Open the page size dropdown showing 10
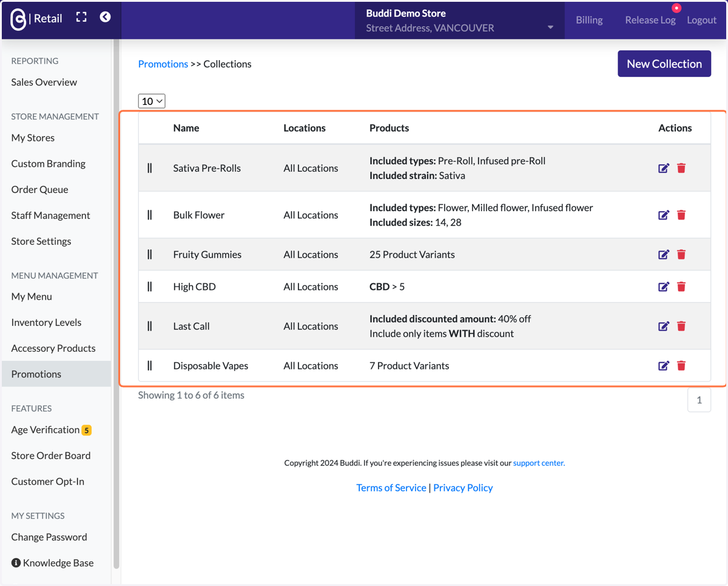This screenshot has height=586, width=728. pyautogui.click(x=152, y=101)
